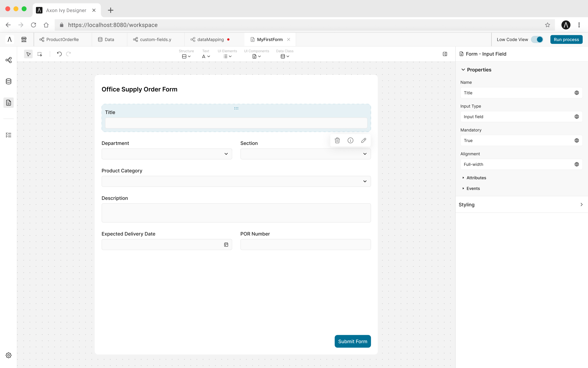
Task: Expand the UI Elements dropdown
Action: coord(227,56)
